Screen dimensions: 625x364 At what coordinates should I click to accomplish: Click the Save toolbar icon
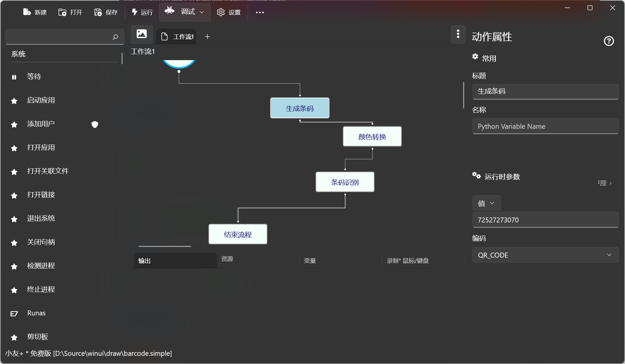click(x=98, y=12)
